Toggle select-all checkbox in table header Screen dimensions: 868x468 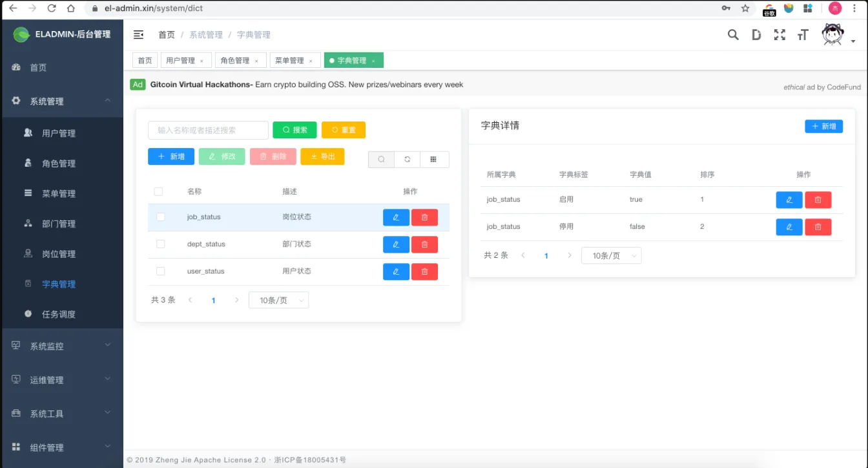(158, 191)
